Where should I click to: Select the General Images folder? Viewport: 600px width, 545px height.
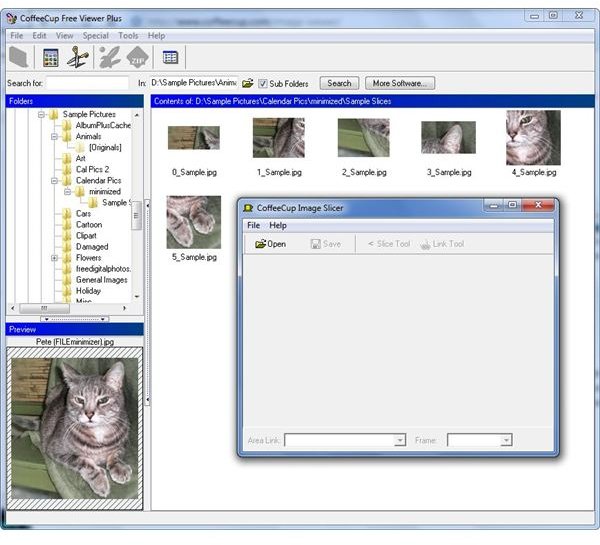101,280
